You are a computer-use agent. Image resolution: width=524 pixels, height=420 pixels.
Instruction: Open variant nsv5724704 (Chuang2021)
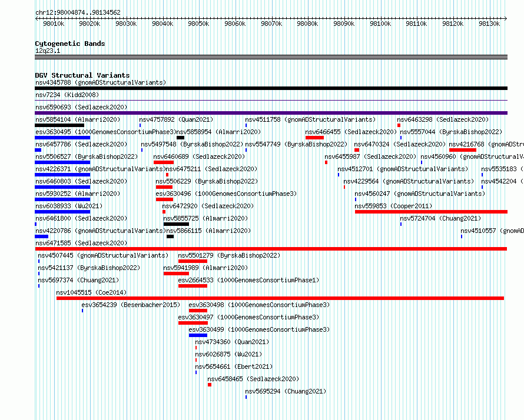(x=440, y=218)
